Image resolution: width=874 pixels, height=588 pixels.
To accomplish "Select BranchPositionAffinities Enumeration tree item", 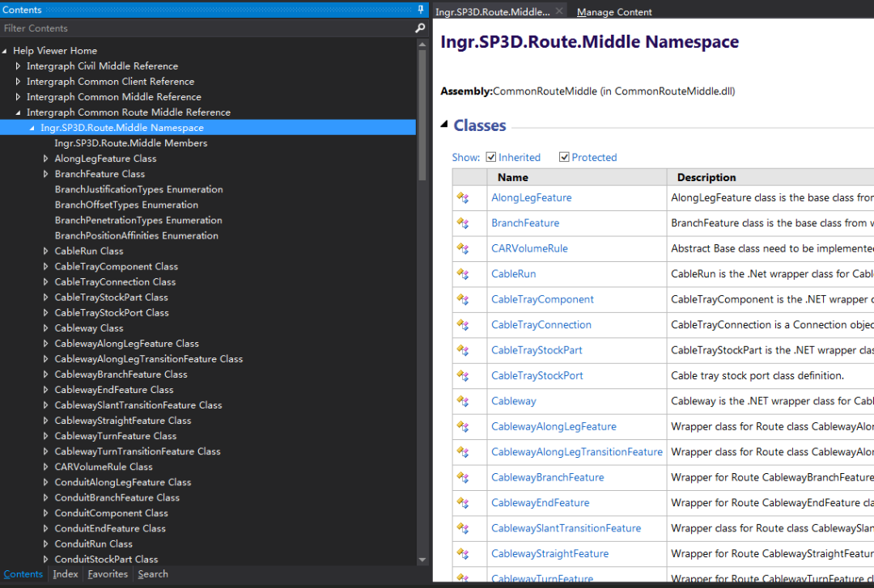I will (x=137, y=235).
